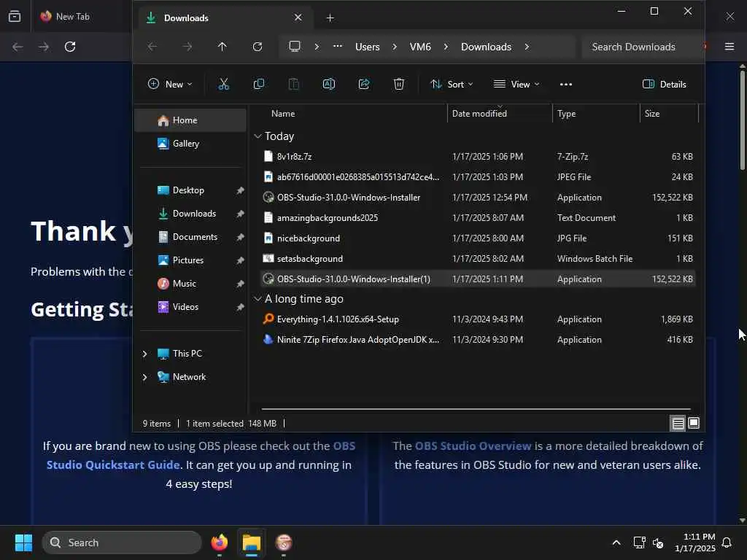Click the Rename icon in toolbar
This screenshot has height=560, width=747.
(x=329, y=85)
